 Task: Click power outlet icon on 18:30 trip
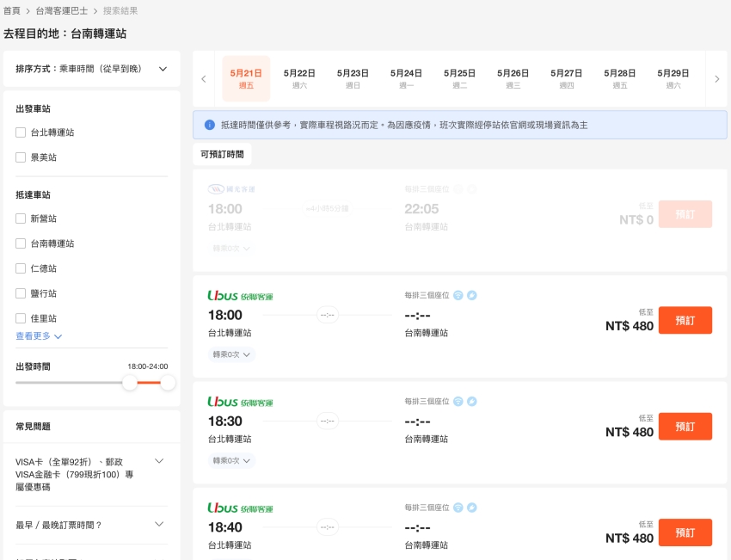point(472,402)
